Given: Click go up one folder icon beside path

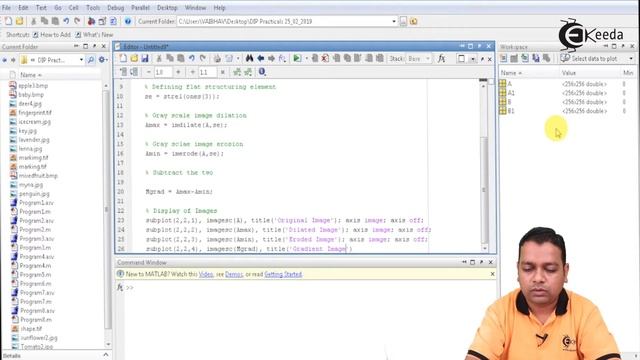Looking at the screenshot, I should pos(413,21).
